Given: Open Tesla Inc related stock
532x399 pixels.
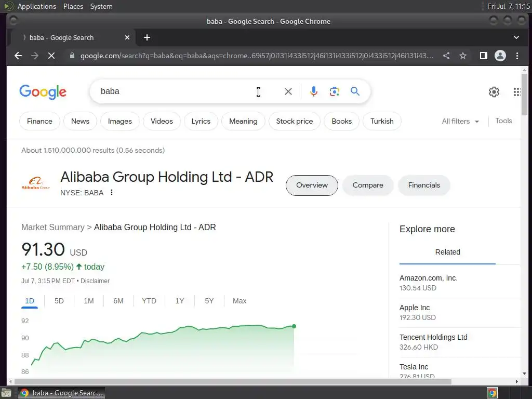Looking at the screenshot, I should 460,371.
